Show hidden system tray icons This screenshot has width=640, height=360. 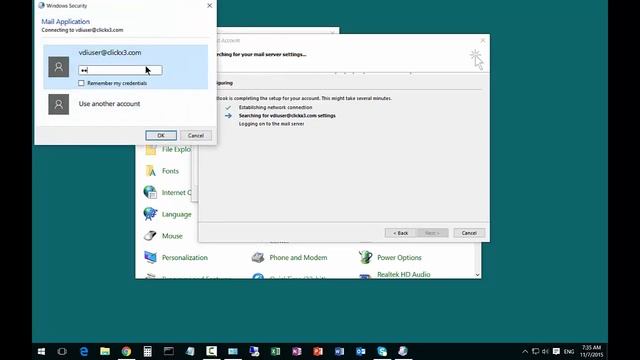525,351
